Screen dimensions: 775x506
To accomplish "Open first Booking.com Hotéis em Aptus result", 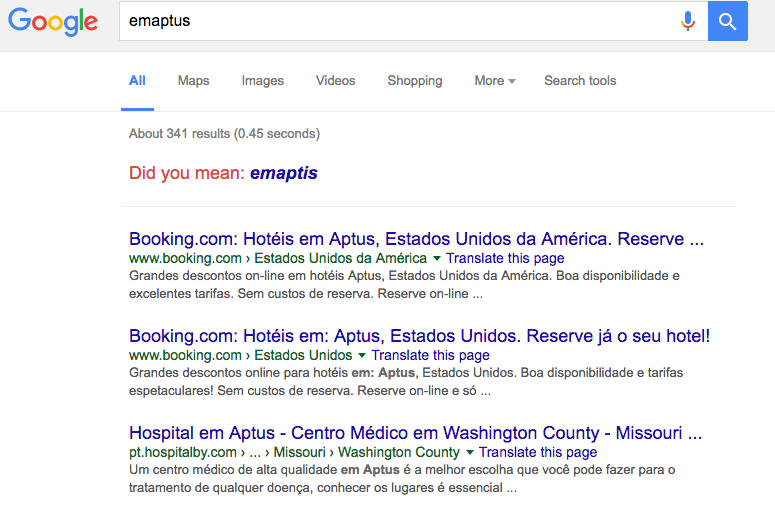I will (x=417, y=240).
